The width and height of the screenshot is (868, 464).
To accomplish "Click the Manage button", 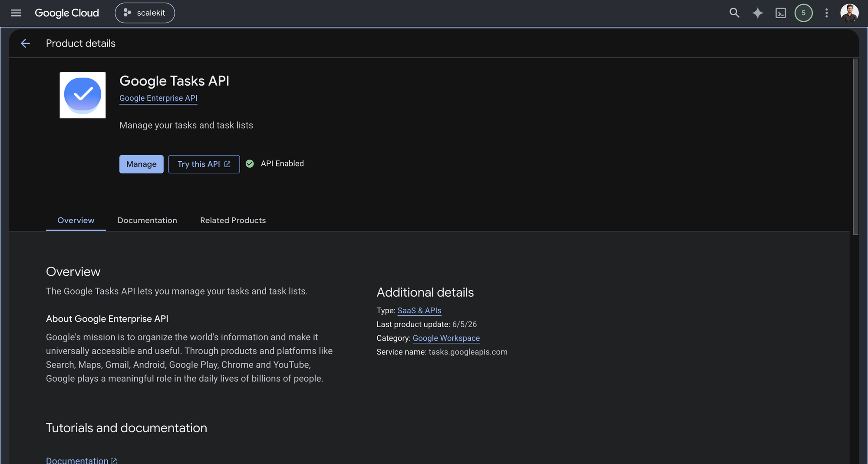I will click(x=141, y=164).
